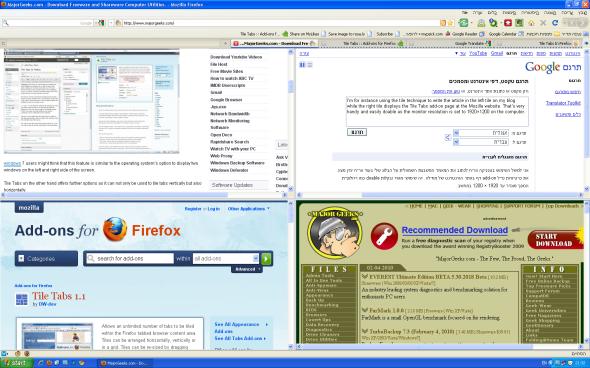The height and width of the screenshot is (368, 590).
Task: Click the swap languages icon in Translate
Action: click(447, 137)
